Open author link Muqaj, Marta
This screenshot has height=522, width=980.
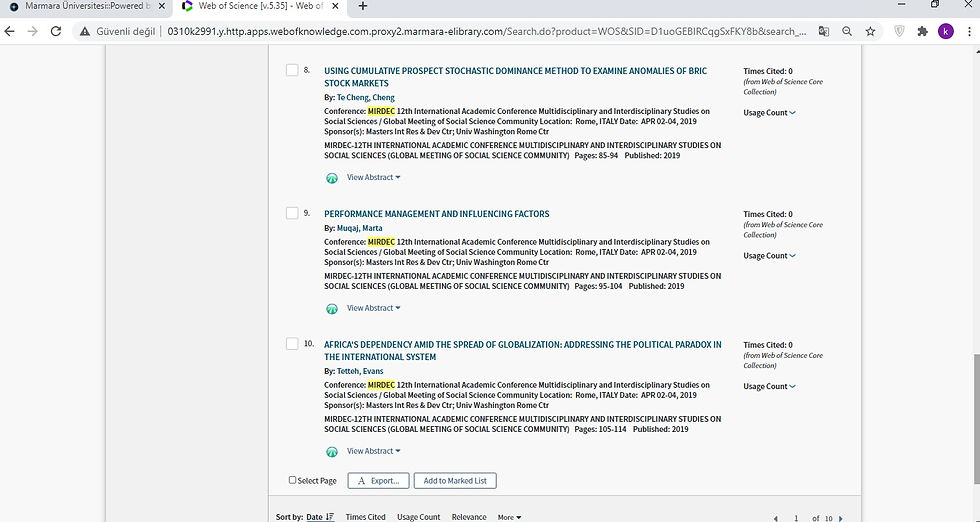point(359,228)
